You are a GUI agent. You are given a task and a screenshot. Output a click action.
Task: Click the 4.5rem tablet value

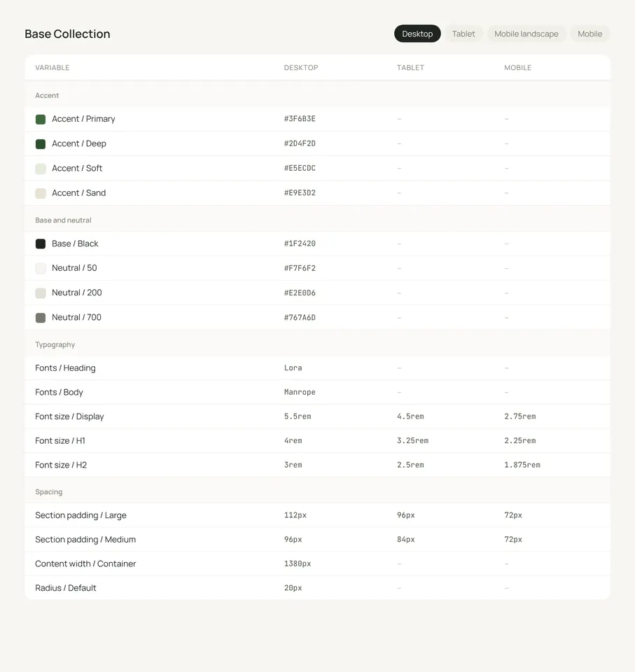click(410, 416)
